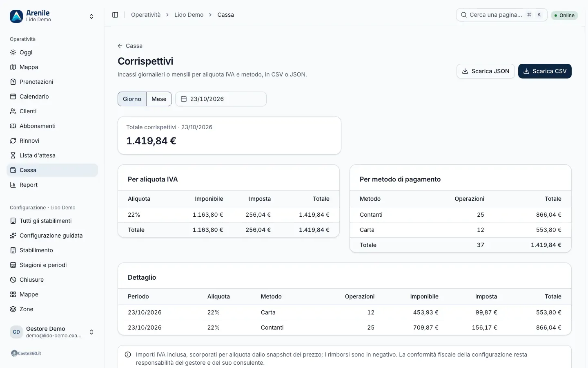Viewport: 588px width, 368px height.
Task: Click Operatività breadcrumb
Action: 146,15
